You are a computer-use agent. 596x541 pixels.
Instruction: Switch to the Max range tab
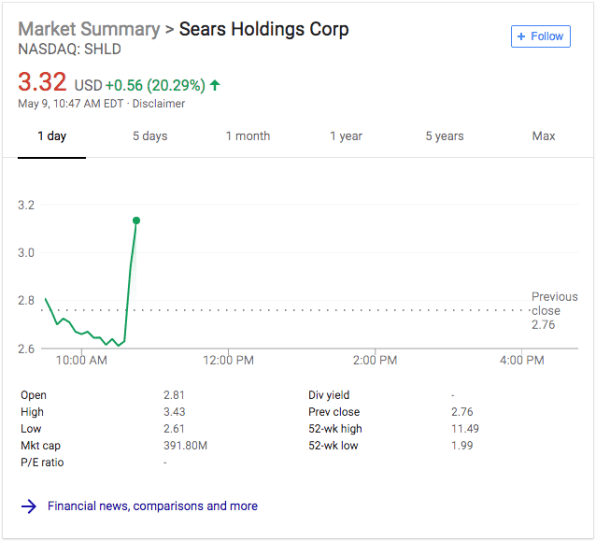click(543, 136)
